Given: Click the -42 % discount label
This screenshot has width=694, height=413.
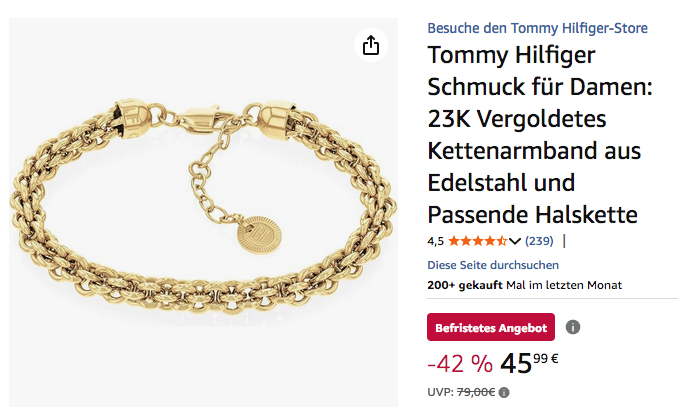Looking at the screenshot, I should pos(459,362).
